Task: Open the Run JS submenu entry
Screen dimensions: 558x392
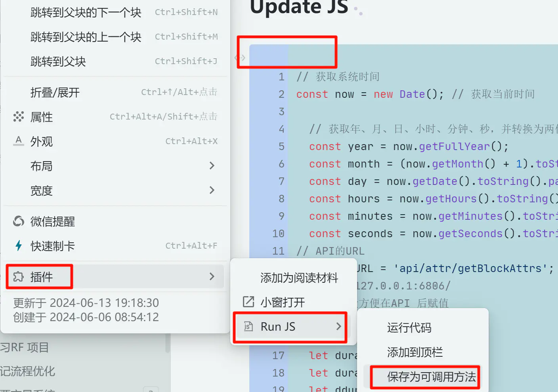Action: 293,327
